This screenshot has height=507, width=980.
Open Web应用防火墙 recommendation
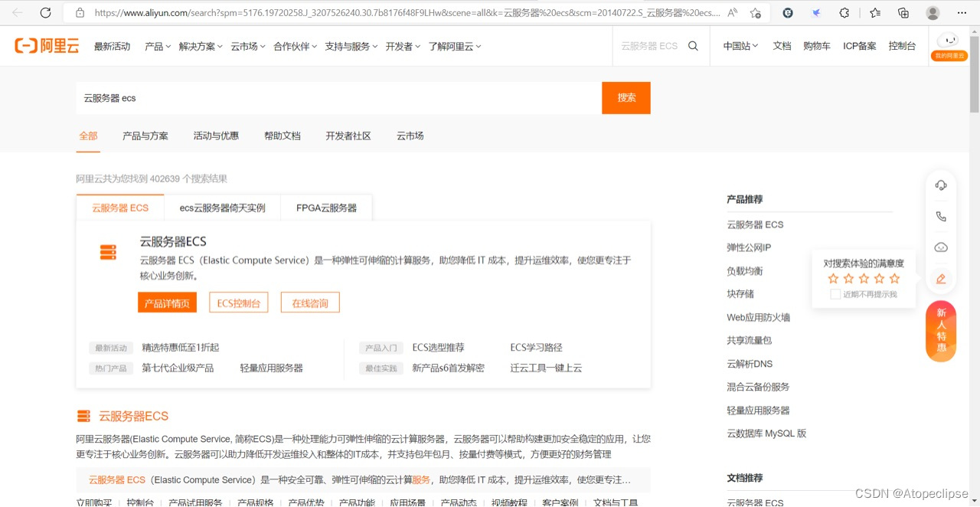[758, 317]
